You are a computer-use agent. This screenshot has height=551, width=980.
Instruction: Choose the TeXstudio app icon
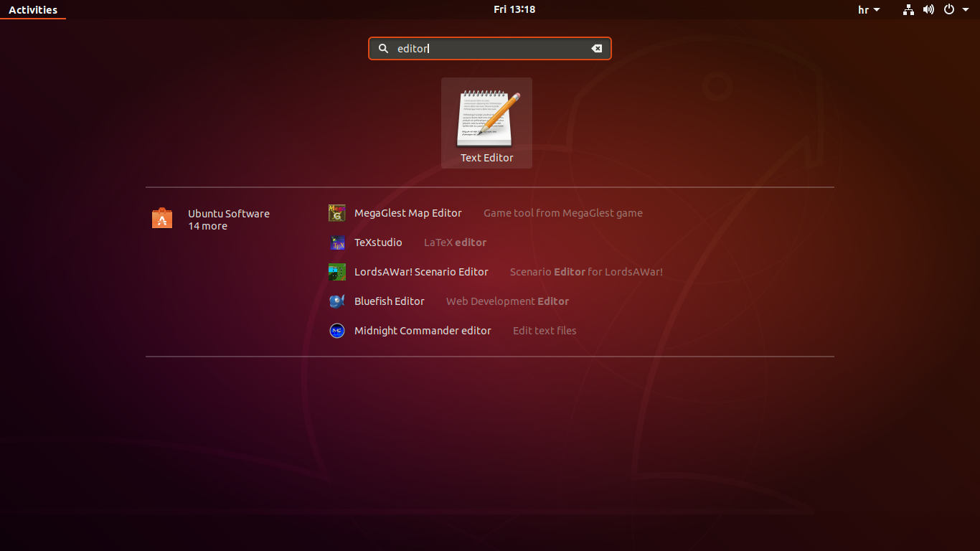[337, 242]
